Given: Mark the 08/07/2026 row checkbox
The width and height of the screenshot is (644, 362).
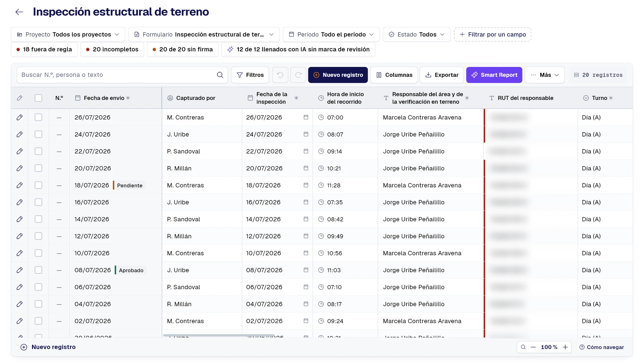Looking at the screenshot, I should 38,270.
